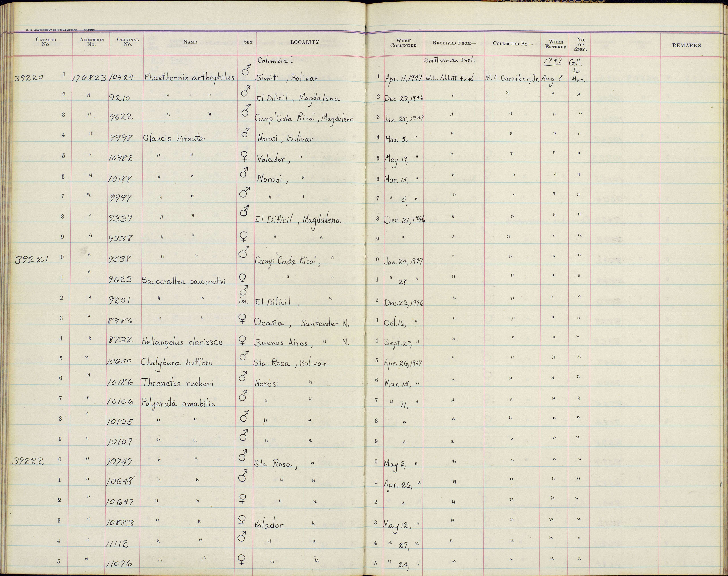This screenshot has height=576, width=728.
Task: Click the RECEIVED FROM column header
Action: coord(454,43)
